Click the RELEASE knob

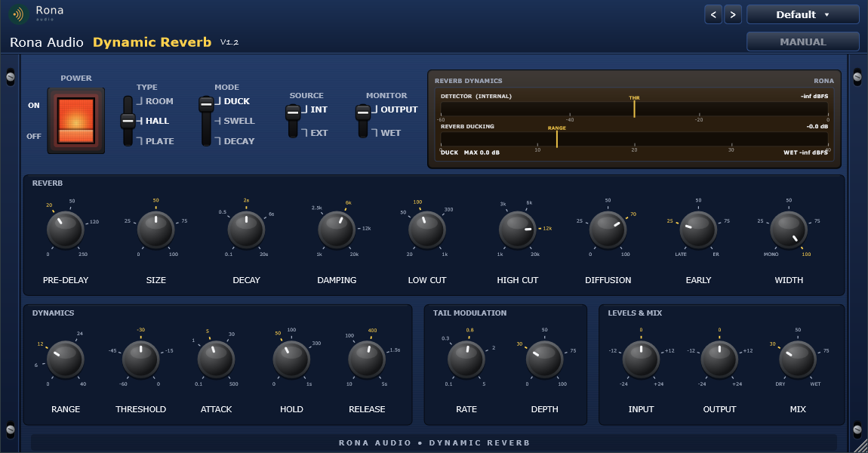pyautogui.click(x=367, y=359)
